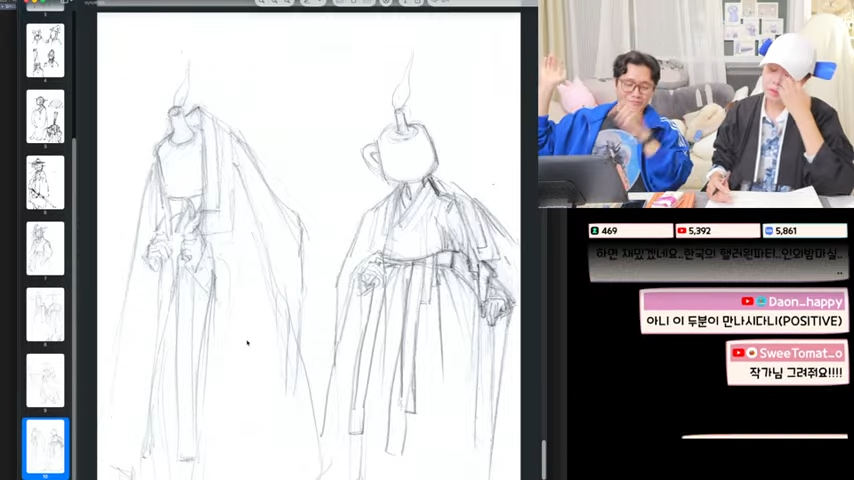The height and width of the screenshot is (480, 854).
Task: Click the faded gray chat message at top
Action: (718, 262)
